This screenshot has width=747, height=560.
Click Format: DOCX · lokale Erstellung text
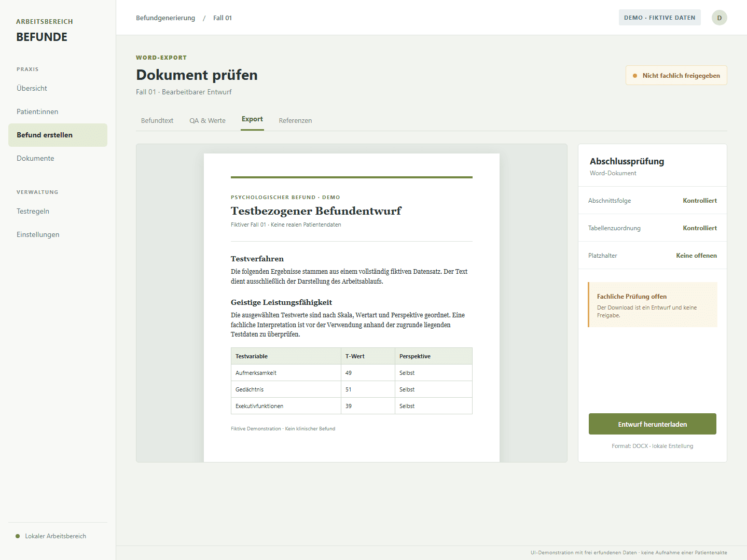point(652,446)
